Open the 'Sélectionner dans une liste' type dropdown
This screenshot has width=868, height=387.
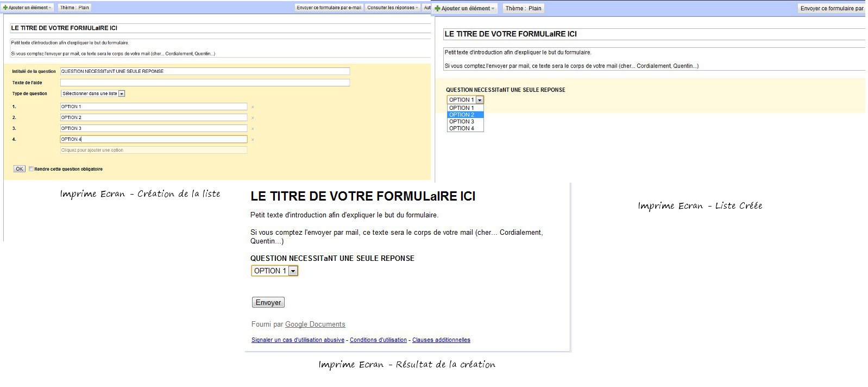[93, 93]
